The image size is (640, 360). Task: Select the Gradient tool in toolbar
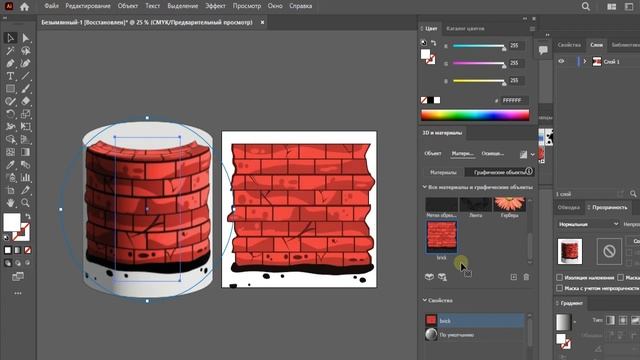[x=26, y=152]
